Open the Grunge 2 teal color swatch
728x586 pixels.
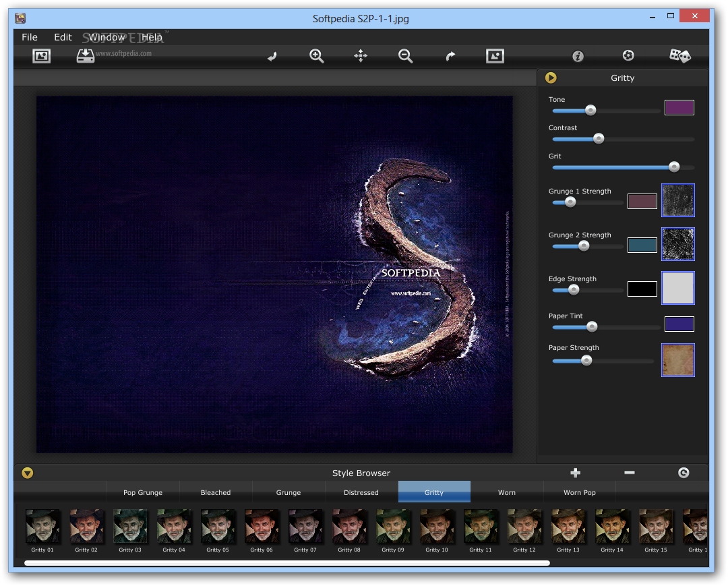pyautogui.click(x=642, y=245)
